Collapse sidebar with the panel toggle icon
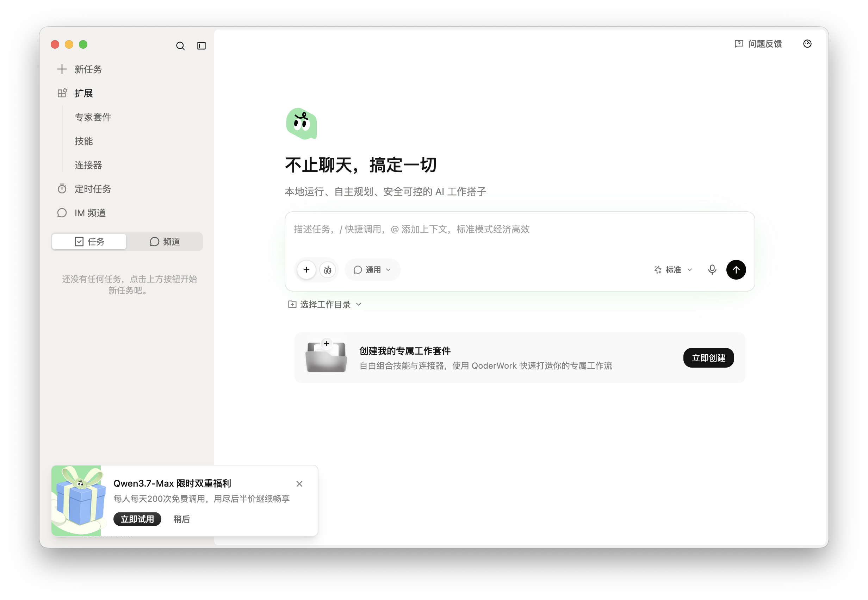 click(x=201, y=46)
